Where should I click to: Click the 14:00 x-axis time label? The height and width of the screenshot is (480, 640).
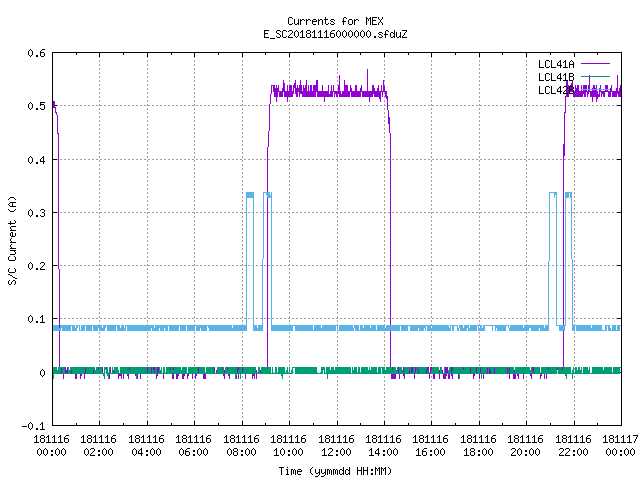383,452
